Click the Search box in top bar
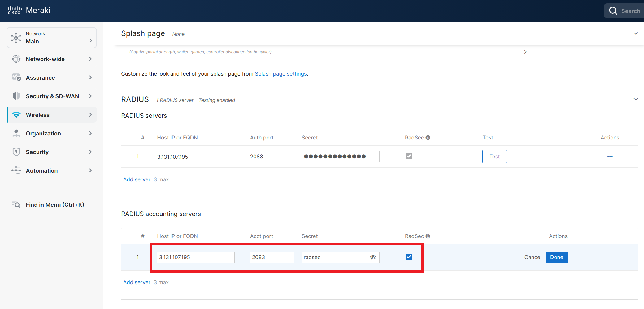The width and height of the screenshot is (644, 309). 624,11
